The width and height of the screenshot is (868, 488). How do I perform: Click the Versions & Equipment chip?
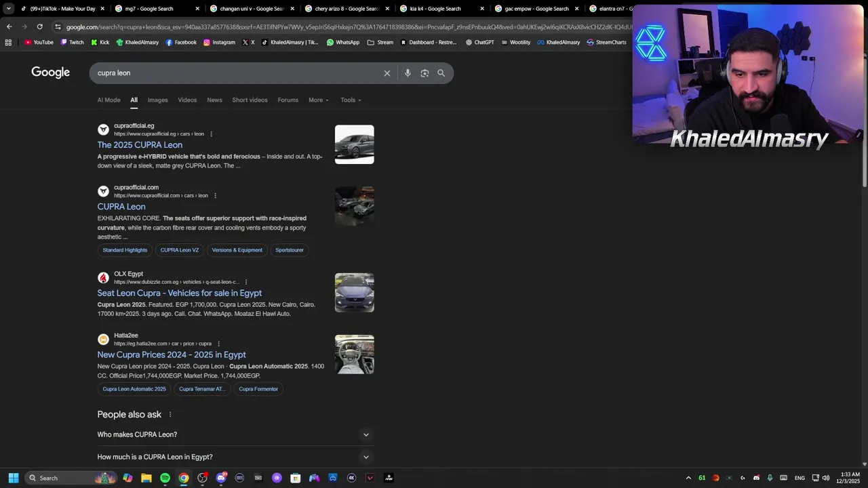237,250
